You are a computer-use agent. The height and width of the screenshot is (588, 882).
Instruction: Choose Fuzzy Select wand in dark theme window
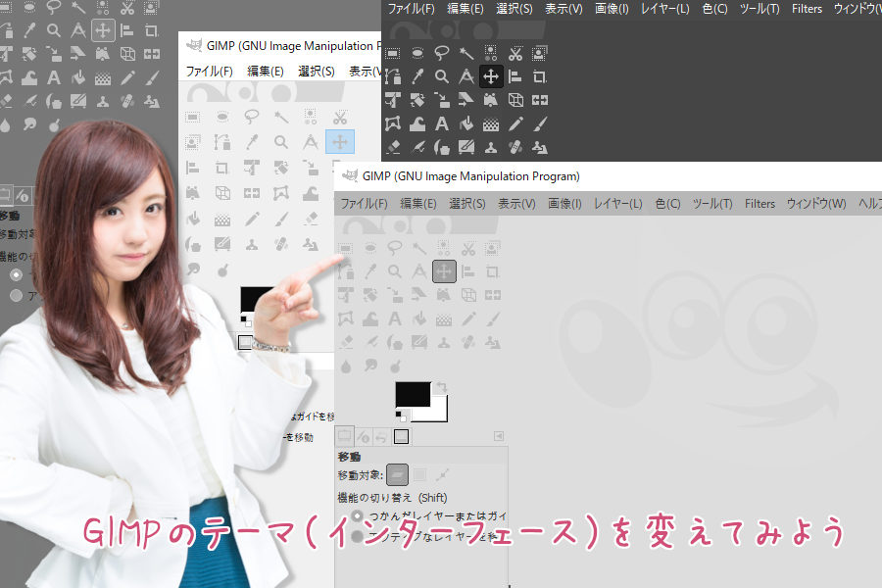(466, 54)
